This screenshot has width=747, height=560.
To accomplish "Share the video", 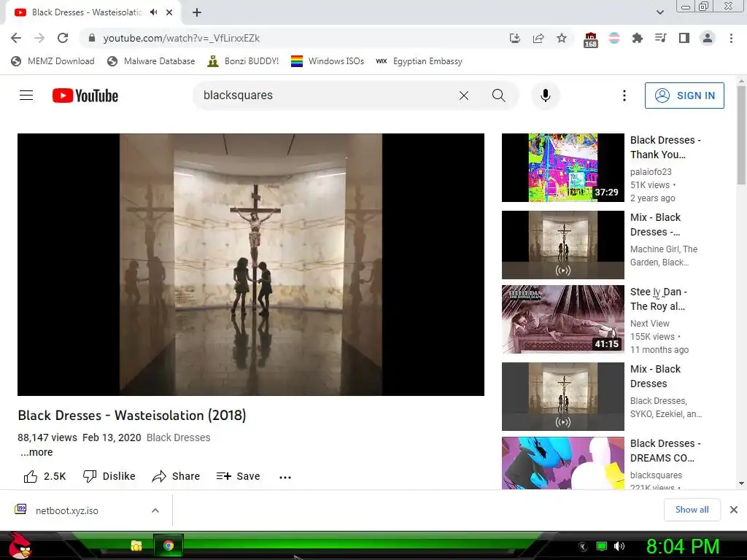I will (176, 476).
